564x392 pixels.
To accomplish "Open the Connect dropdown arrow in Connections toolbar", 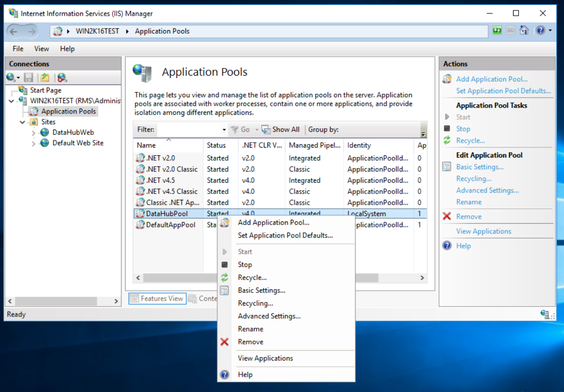I will [x=18, y=78].
